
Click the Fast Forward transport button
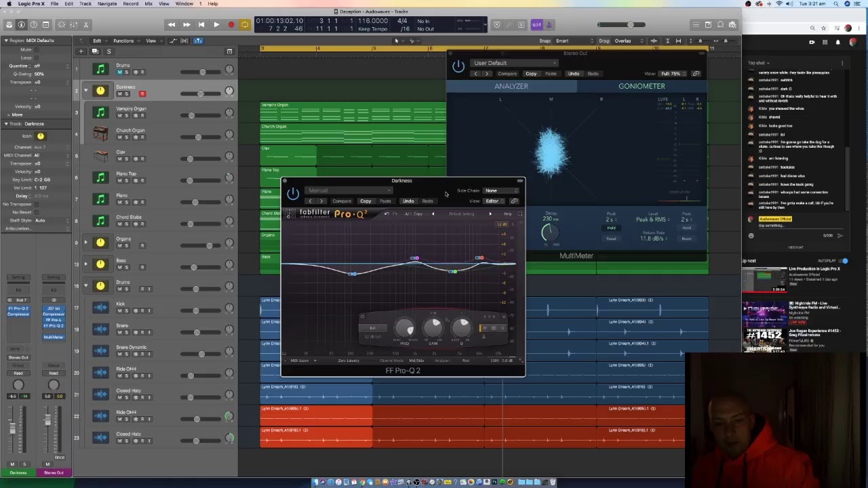tap(186, 24)
